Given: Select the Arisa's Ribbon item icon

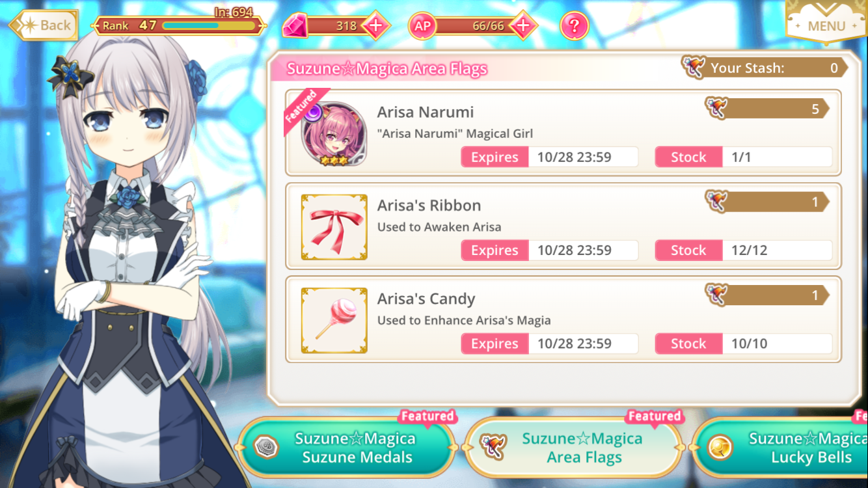Looking at the screenshot, I should [x=334, y=227].
